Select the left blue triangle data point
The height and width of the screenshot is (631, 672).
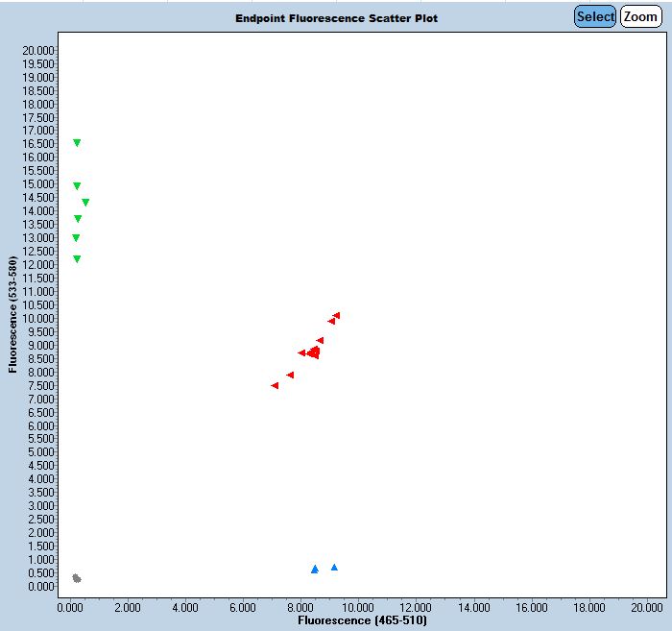[315, 570]
